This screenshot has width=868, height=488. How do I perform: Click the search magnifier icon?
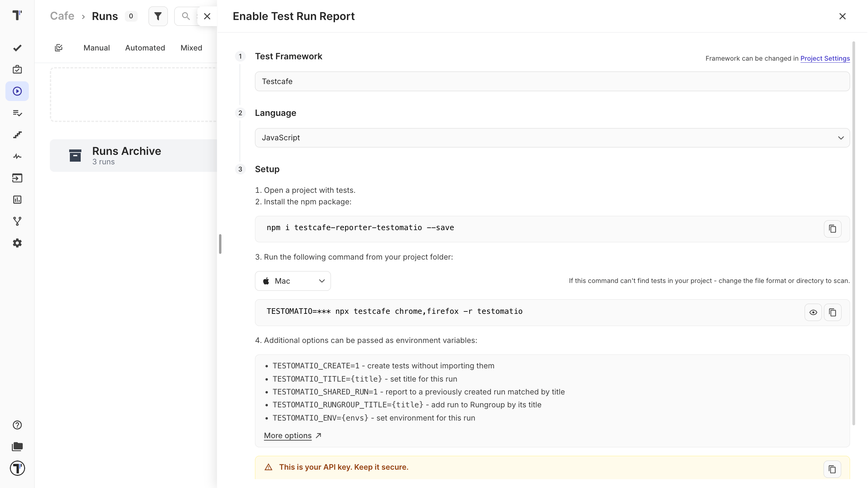186,16
